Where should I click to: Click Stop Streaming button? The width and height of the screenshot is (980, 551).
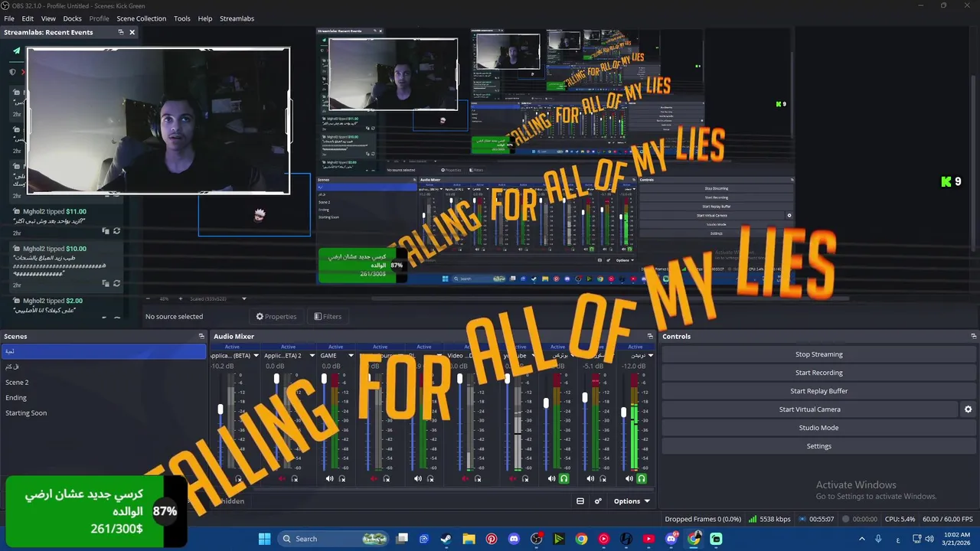(818, 354)
